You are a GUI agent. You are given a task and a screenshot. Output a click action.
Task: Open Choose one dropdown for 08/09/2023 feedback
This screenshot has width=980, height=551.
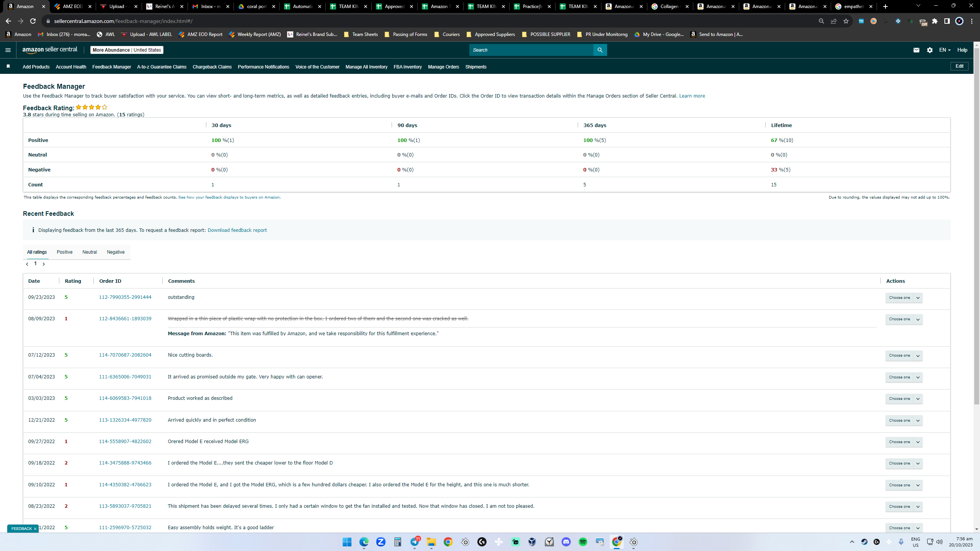point(904,319)
